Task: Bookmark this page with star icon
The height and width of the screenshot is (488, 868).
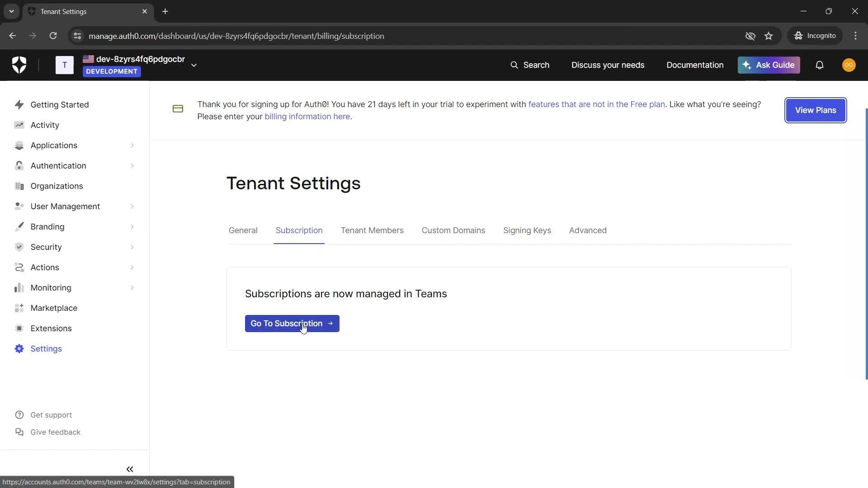Action: [x=769, y=36]
